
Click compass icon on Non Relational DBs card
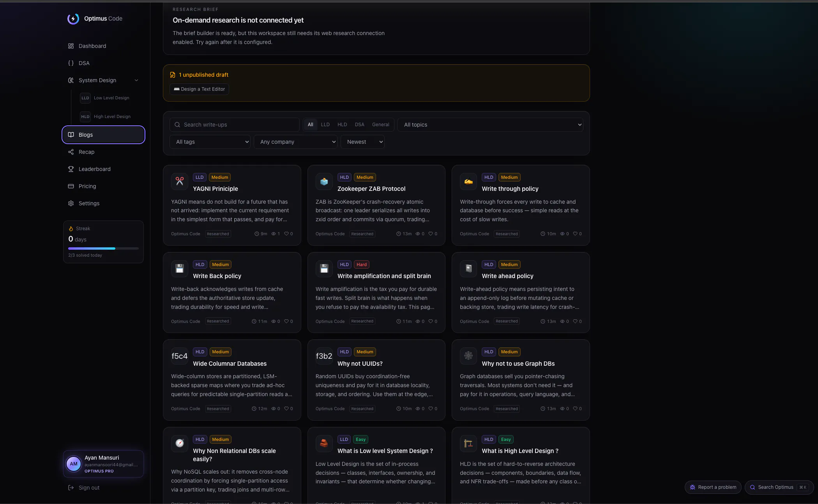(180, 444)
